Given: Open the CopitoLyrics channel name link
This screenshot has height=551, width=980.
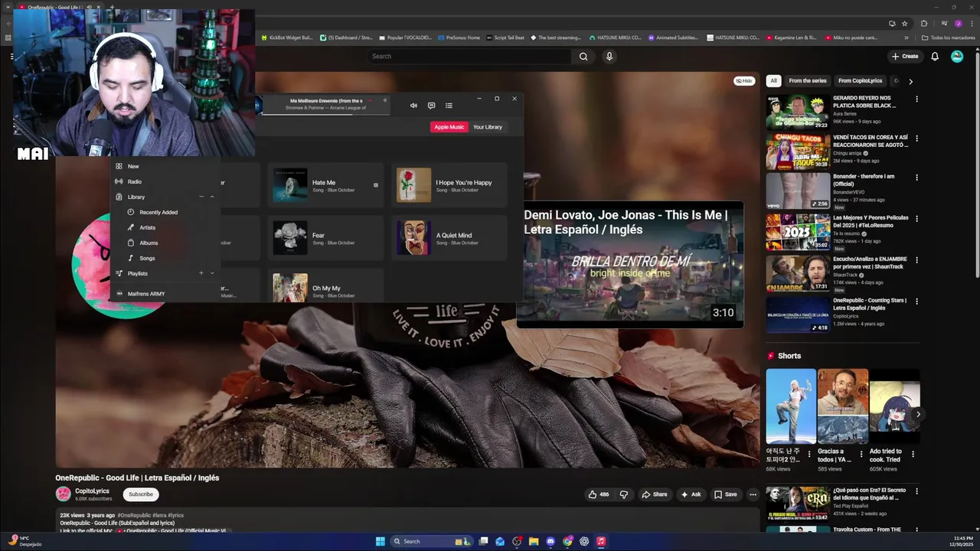Looking at the screenshot, I should coord(92,491).
